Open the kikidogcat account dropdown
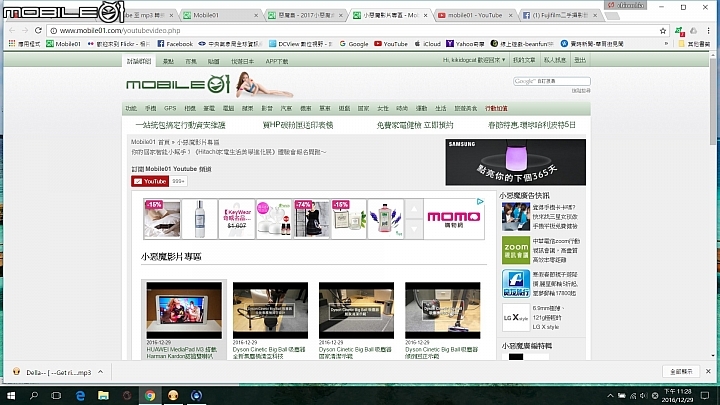This screenshot has width=720, height=405. click(473, 60)
